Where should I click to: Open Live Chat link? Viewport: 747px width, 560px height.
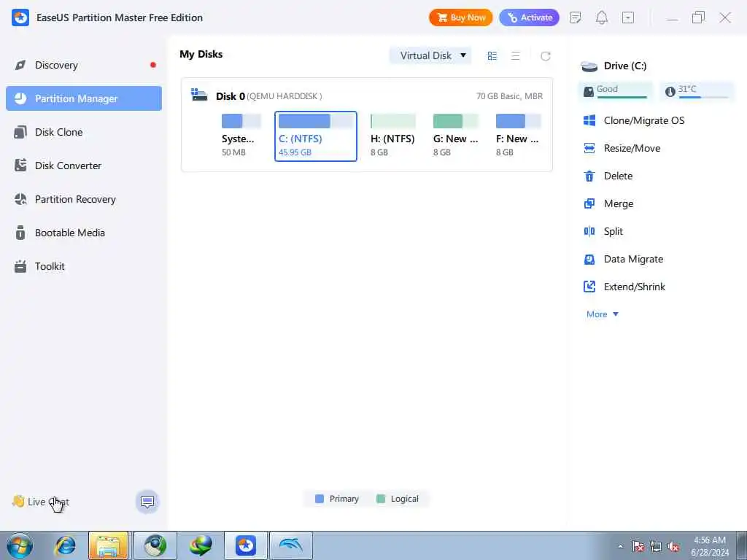pyautogui.click(x=41, y=502)
